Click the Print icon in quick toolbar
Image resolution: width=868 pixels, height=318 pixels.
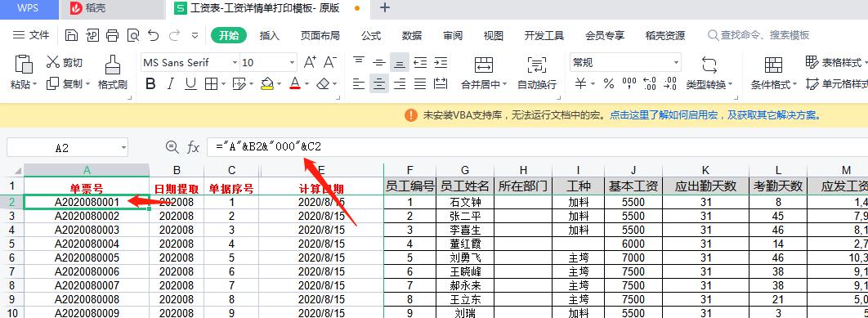112,35
